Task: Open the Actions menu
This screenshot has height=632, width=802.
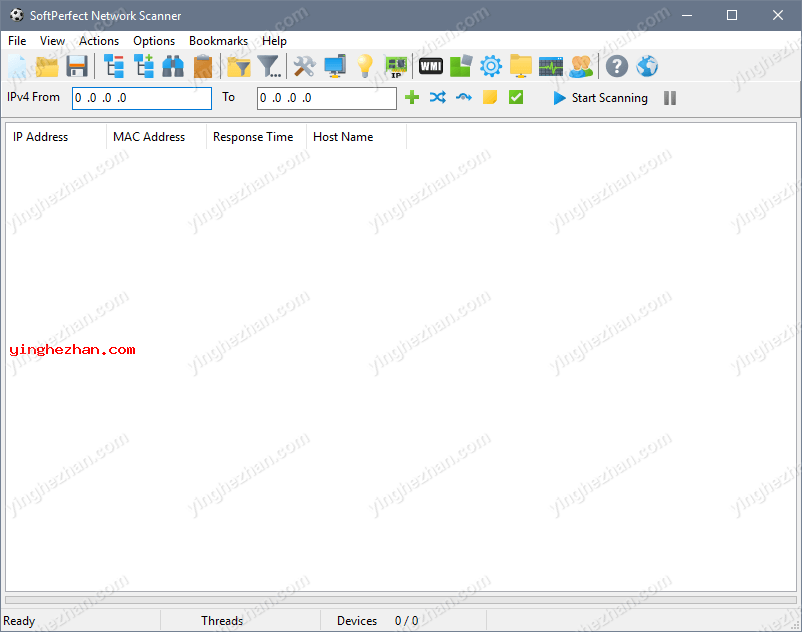Action: click(99, 41)
